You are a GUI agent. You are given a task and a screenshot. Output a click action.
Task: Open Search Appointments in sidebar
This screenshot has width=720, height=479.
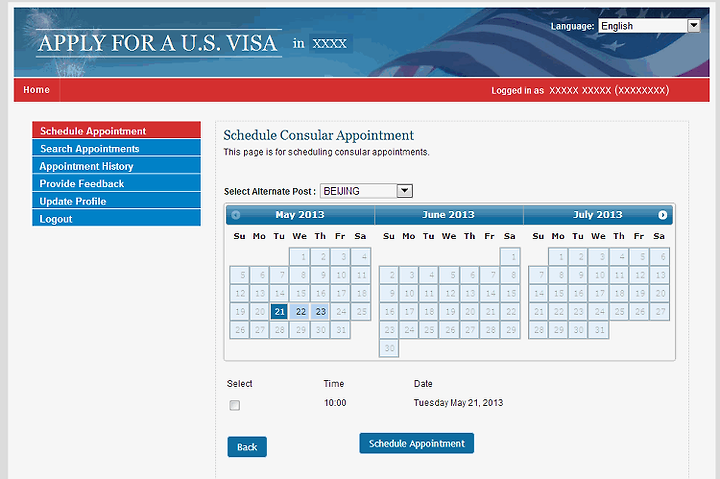117,148
